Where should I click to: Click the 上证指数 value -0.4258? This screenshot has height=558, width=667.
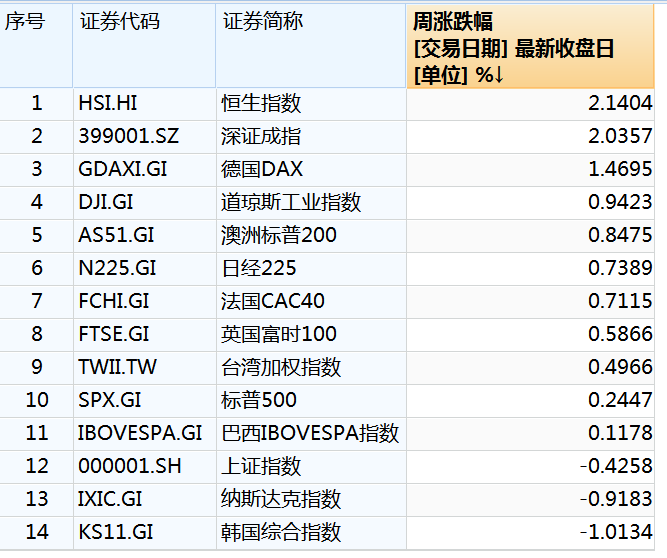pos(618,466)
